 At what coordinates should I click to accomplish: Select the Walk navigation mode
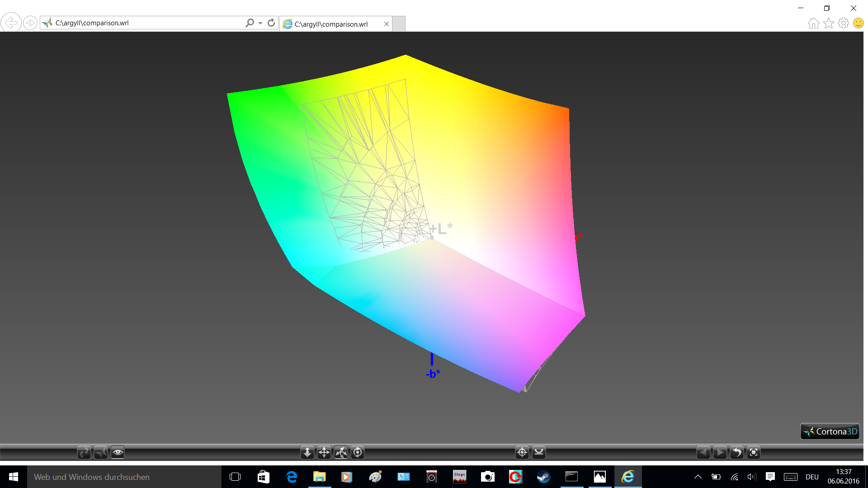84,452
